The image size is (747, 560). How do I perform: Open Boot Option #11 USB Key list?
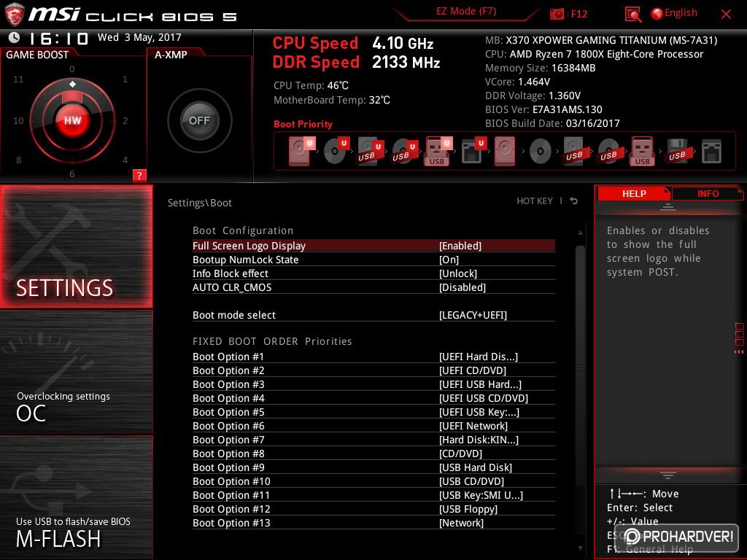(373, 495)
